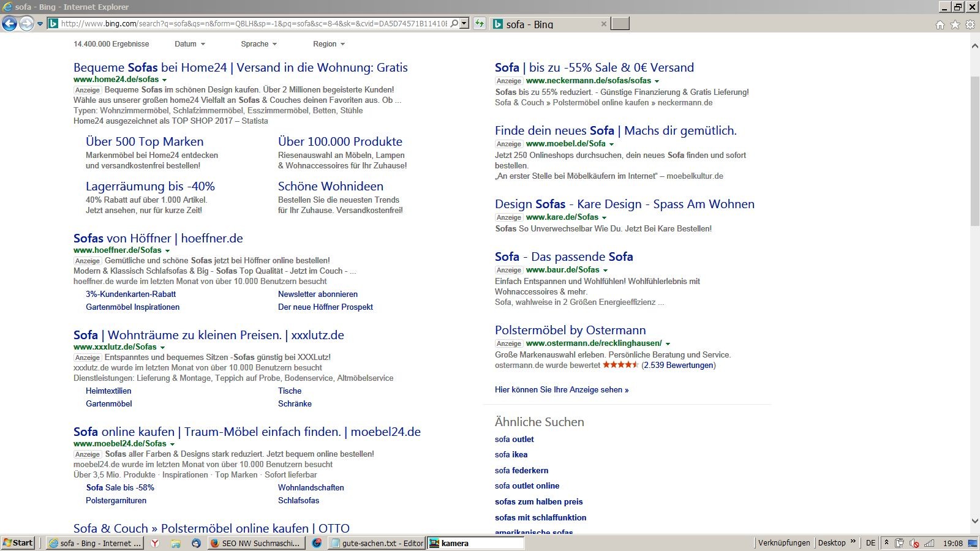The image size is (980, 551).
Task: Open the Tools gear icon
Action: pyautogui.click(x=970, y=24)
